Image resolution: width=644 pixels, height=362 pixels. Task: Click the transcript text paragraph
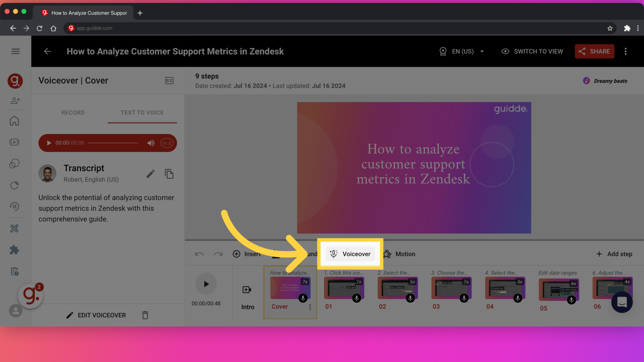pos(106,208)
